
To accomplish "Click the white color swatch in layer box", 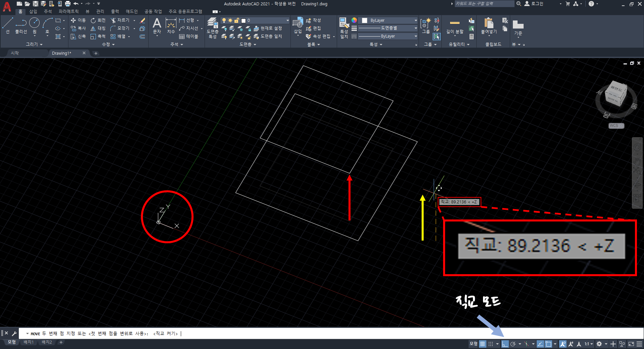I will pos(244,20).
